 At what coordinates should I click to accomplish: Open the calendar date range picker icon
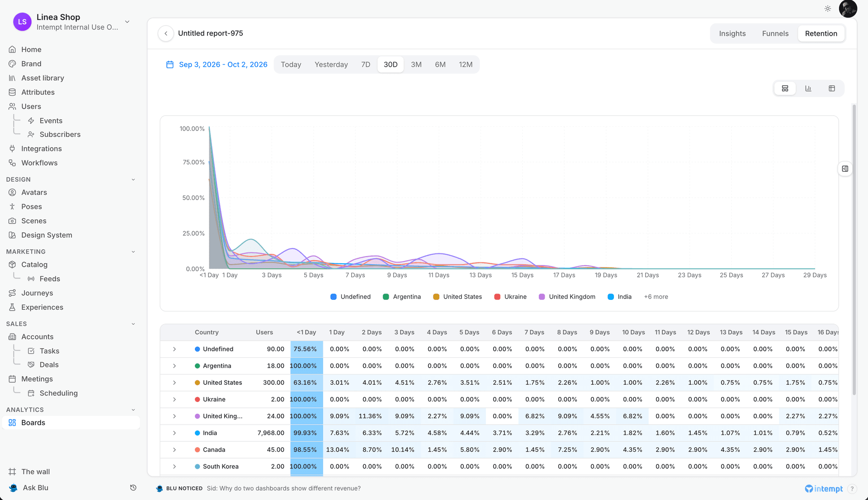click(170, 65)
